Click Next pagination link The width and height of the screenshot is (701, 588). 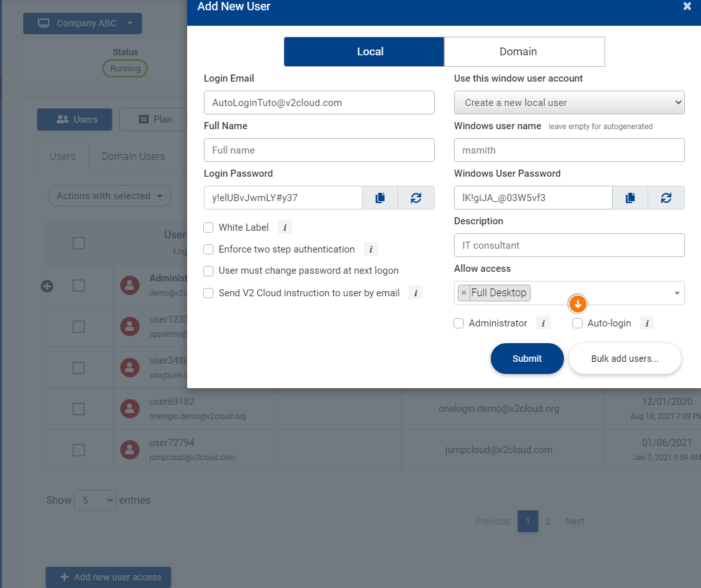(574, 521)
